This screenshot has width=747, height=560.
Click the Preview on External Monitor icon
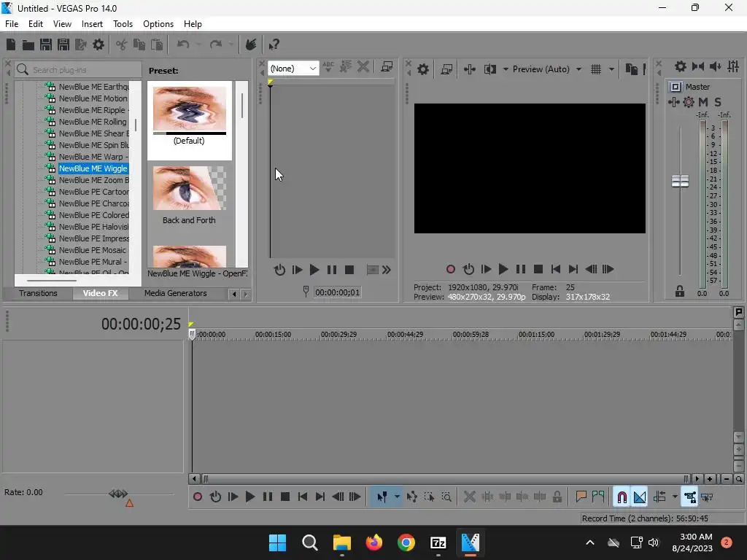[x=446, y=69]
